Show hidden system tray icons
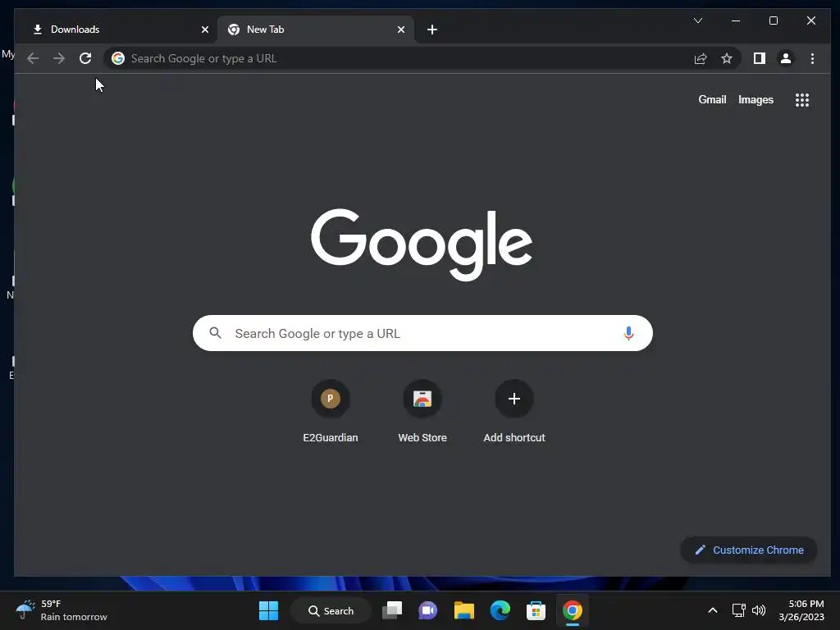The image size is (840, 630). (713, 610)
